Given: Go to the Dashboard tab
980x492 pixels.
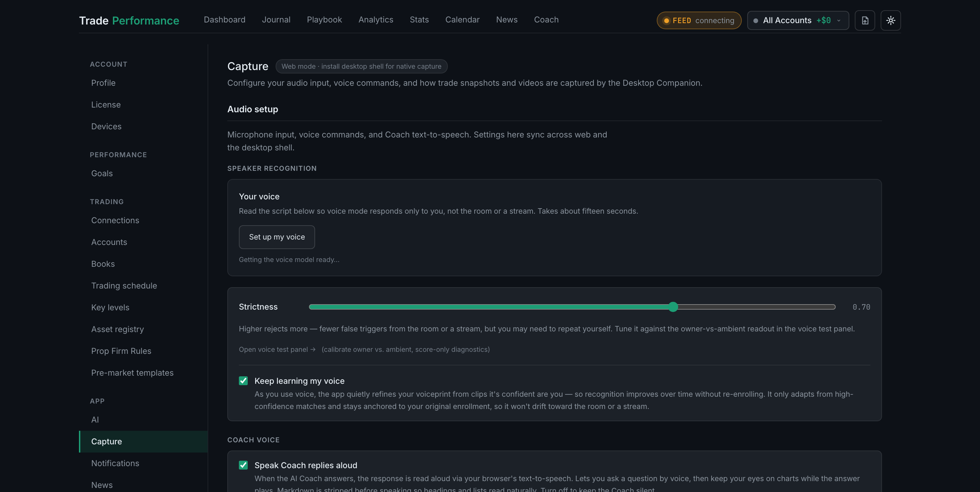Looking at the screenshot, I should point(225,20).
